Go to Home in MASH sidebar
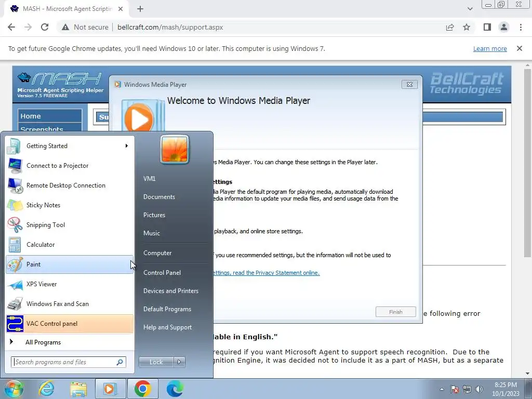 (49, 116)
